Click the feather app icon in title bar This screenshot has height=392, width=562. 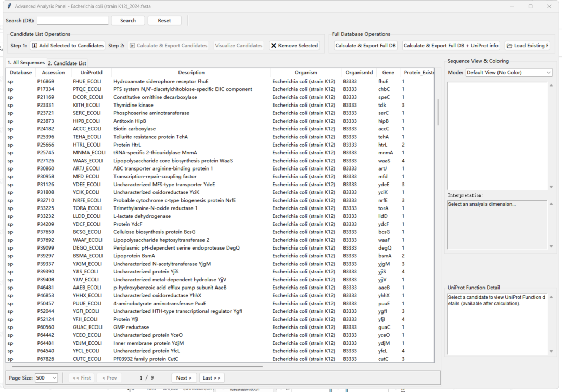point(9,6)
